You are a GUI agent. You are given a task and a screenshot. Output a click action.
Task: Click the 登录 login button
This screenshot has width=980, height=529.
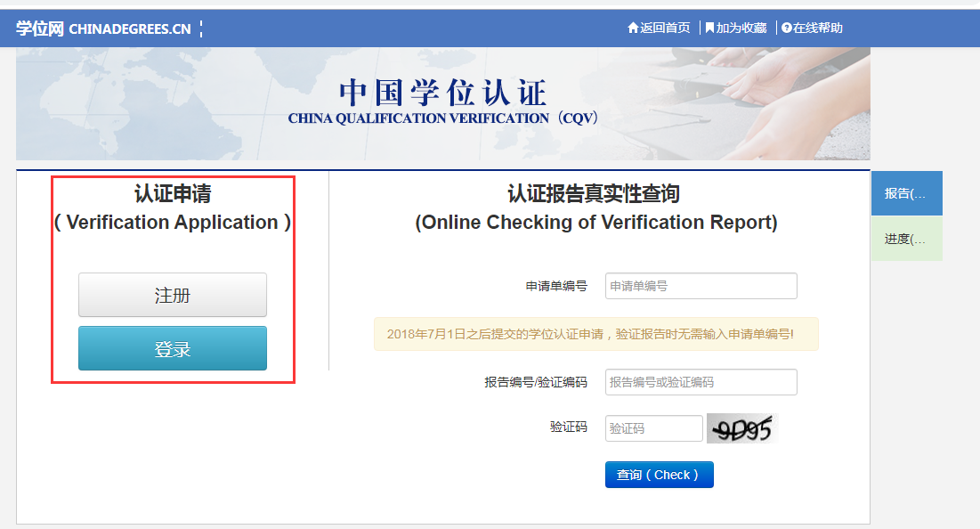173,348
